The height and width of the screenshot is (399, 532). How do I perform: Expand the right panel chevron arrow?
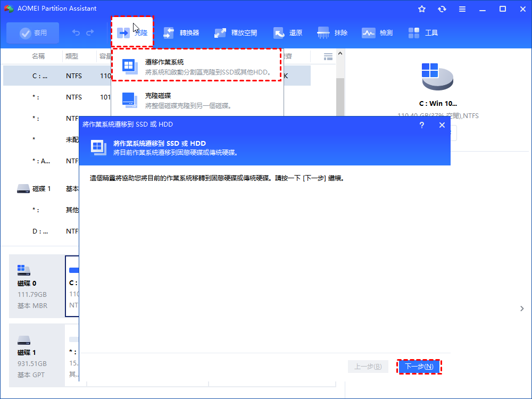click(522, 309)
